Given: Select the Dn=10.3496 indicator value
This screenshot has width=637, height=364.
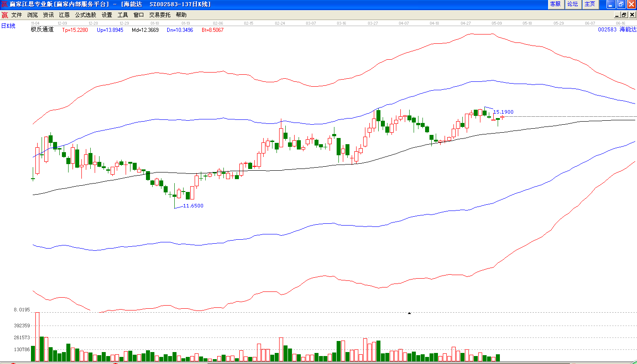Looking at the screenshot, I should (180, 30).
